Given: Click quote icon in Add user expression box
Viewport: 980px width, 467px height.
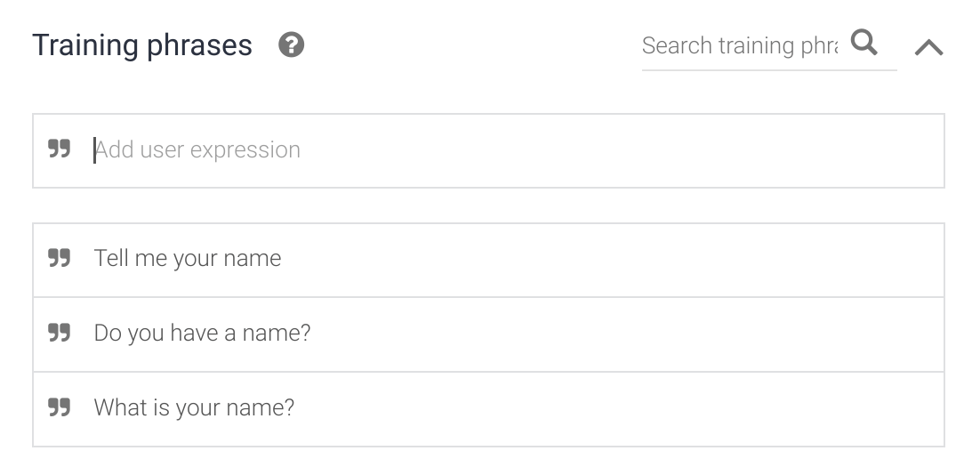Looking at the screenshot, I should pos(60,149).
